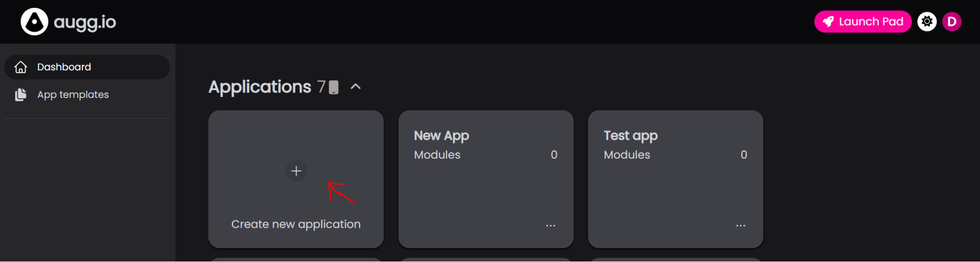This screenshot has width=980, height=262.
Task: Click the rocket icon in Launch Pad
Action: point(828,22)
